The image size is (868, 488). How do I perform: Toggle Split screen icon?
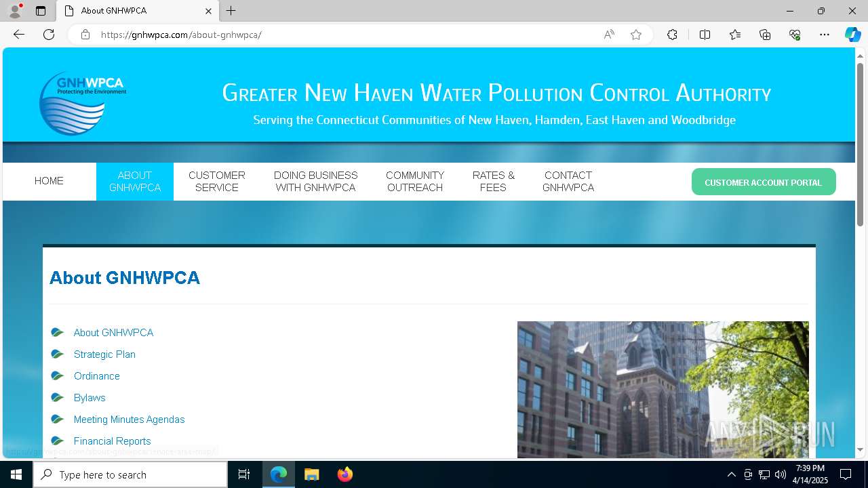(x=705, y=35)
